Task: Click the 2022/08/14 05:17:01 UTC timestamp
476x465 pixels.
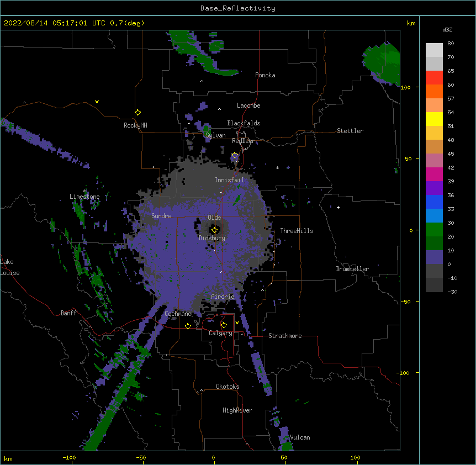Action: 54,23
